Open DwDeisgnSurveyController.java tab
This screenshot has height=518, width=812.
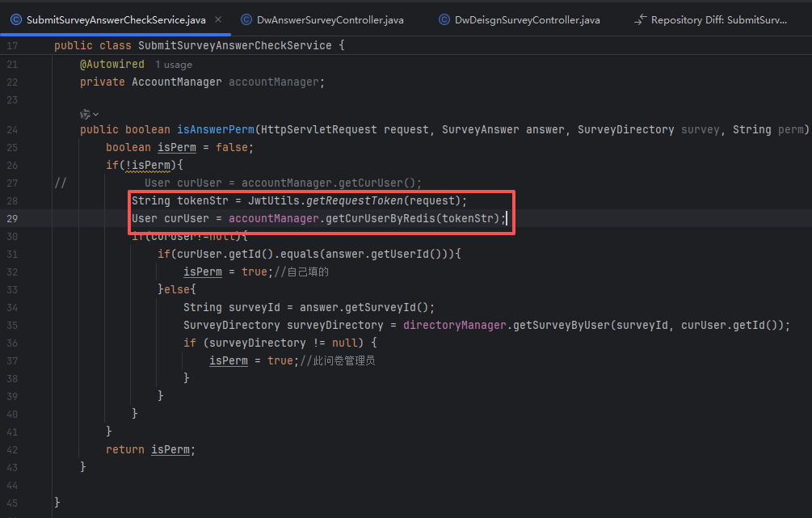[527, 19]
